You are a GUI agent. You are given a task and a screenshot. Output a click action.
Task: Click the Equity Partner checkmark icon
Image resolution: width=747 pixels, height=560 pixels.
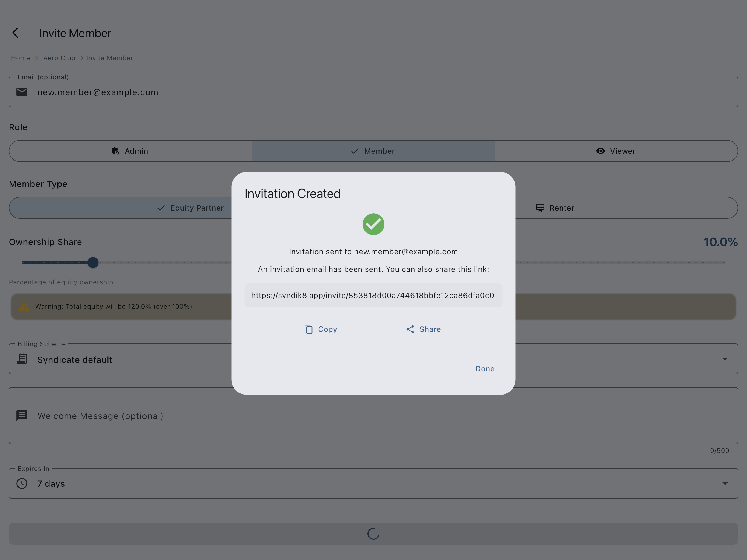161,208
